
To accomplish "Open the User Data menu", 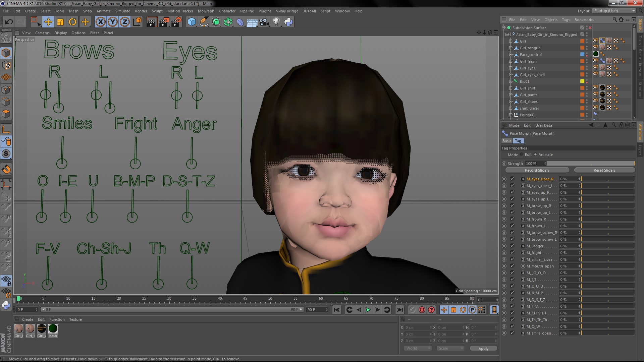I will pos(543,125).
